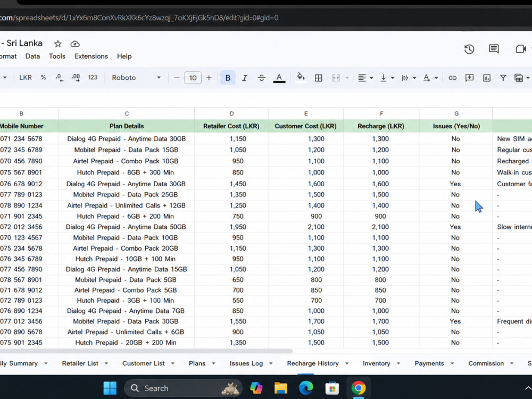Switch to the Customer List sheet tab
The width and height of the screenshot is (532, 399).
pyautogui.click(x=144, y=363)
